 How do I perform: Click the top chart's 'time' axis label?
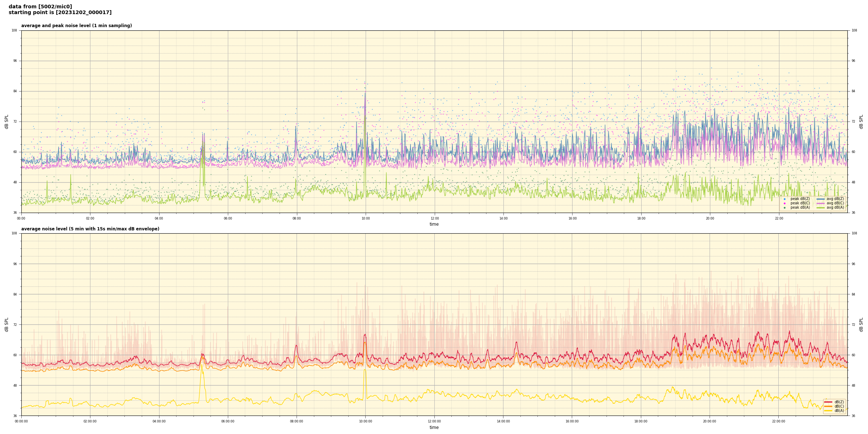[434, 224]
